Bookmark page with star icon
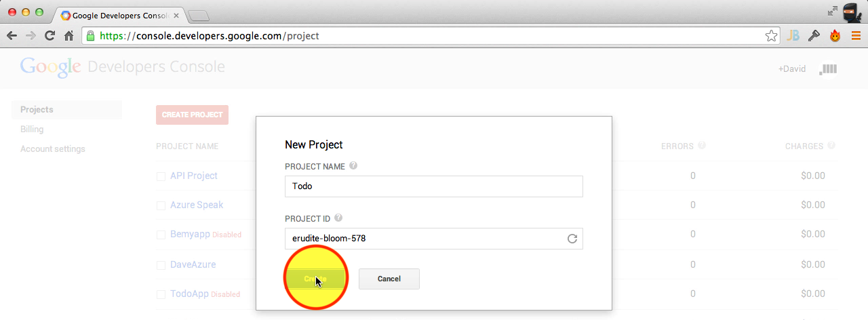Viewport: 868px width, 320px height. pos(771,36)
